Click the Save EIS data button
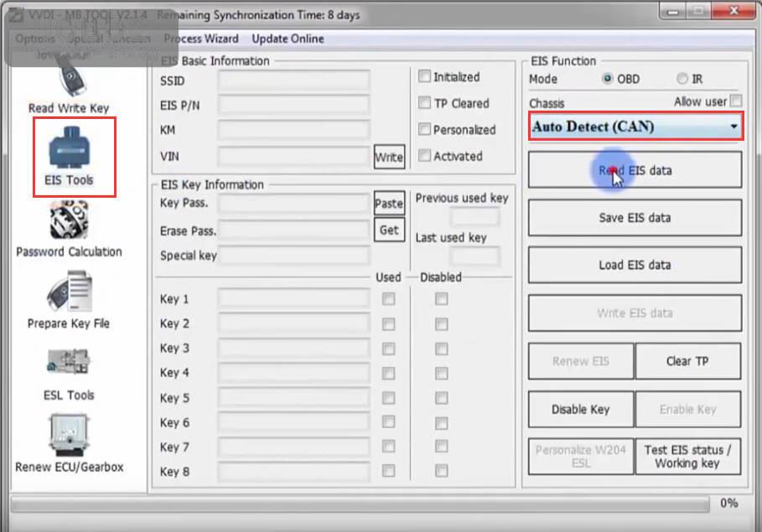The width and height of the screenshot is (762, 532). pyautogui.click(x=635, y=217)
